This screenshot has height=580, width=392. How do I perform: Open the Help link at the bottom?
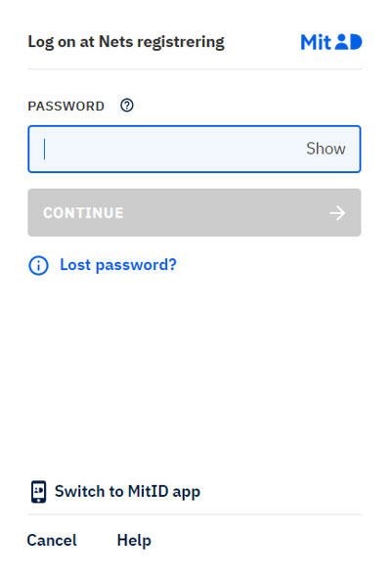coord(134,541)
